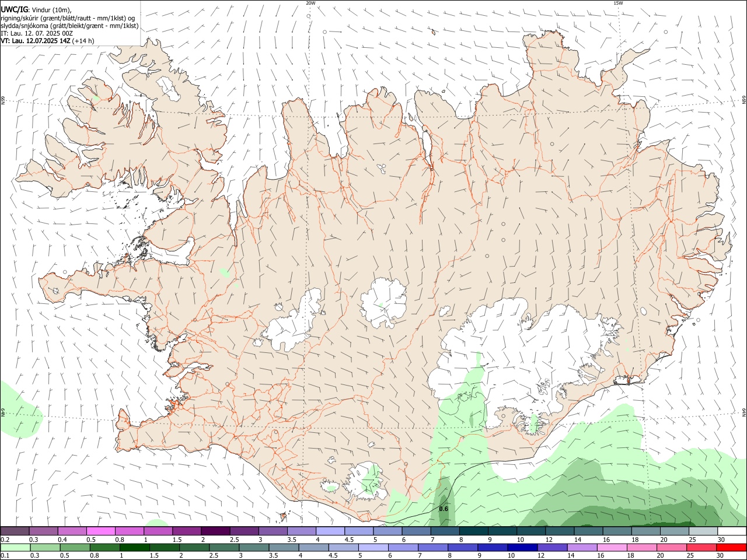Pick the light gray 25 swatch in upper legend
Screen dimensions: 747x560
703,531
